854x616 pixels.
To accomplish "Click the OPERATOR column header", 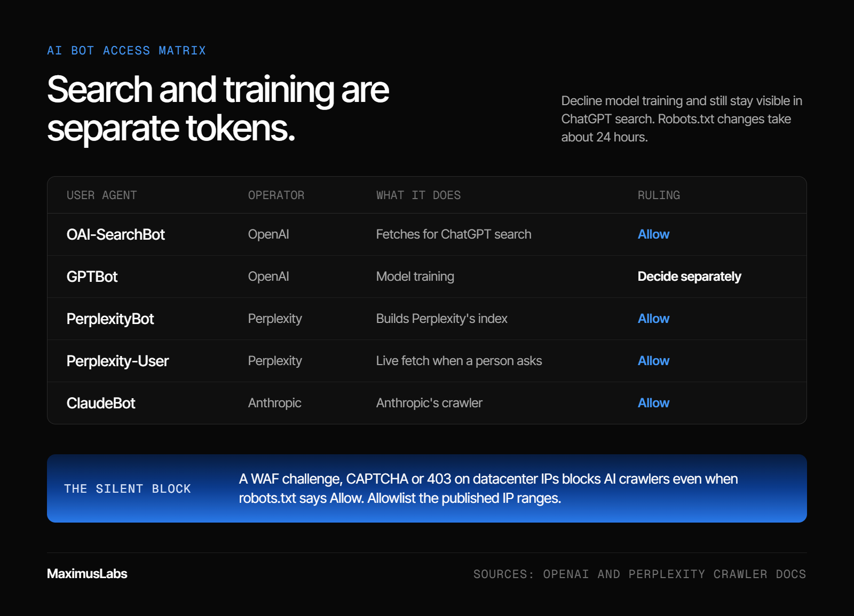I will [276, 195].
